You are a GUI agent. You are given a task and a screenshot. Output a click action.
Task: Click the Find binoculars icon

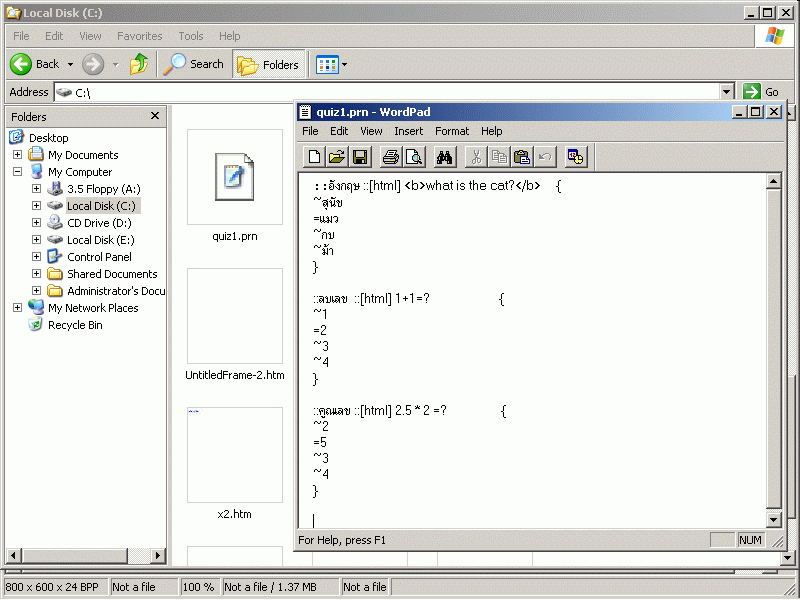coord(445,156)
